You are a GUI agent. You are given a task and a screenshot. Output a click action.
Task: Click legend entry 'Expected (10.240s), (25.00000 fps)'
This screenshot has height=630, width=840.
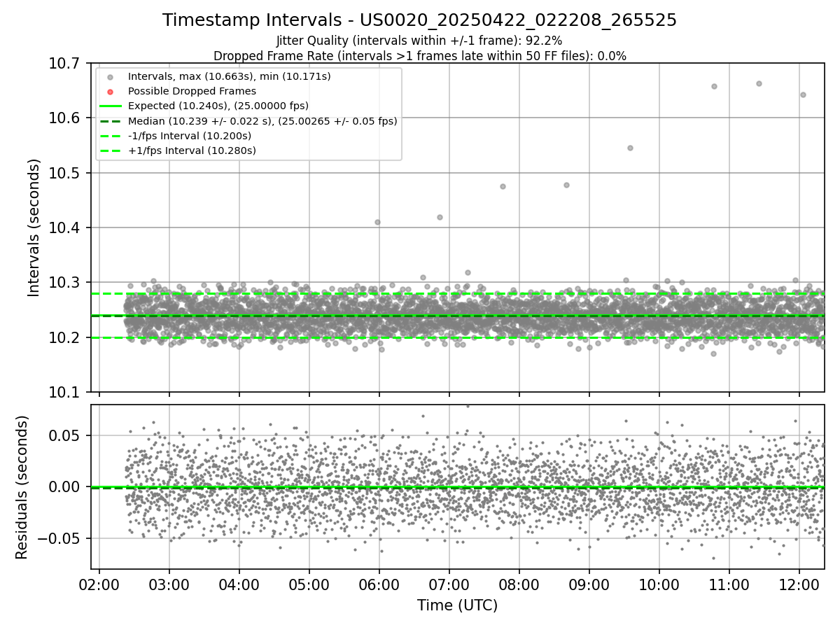click(x=218, y=106)
